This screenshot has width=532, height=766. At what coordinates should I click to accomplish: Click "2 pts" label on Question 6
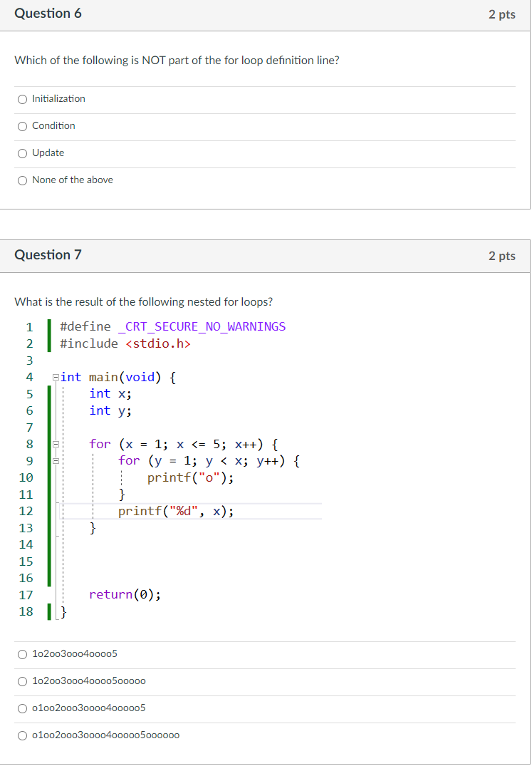(502, 14)
